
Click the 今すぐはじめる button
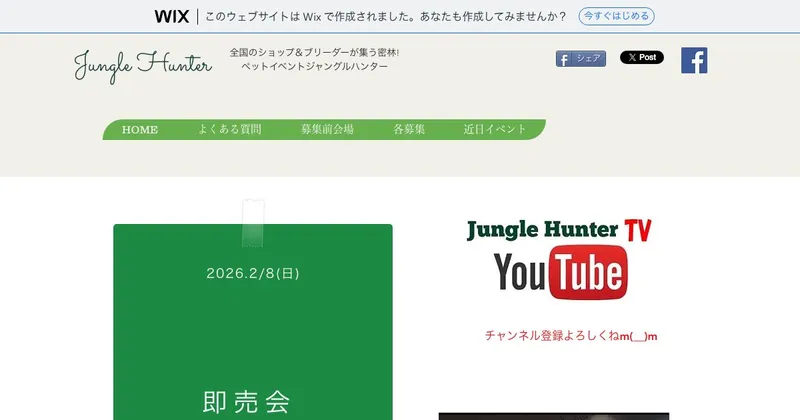pos(616,16)
